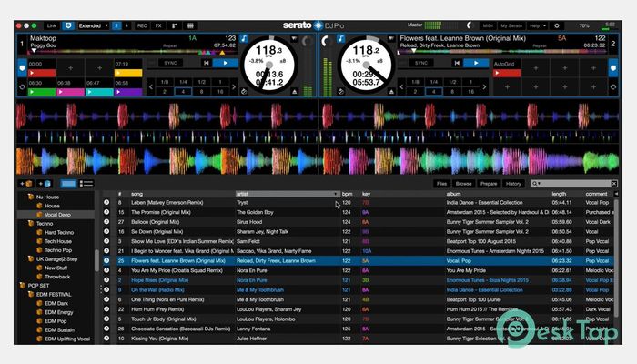Toggle keylock note icon on deck 2
This screenshot has width=637, height=364.
[x=341, y=38]
